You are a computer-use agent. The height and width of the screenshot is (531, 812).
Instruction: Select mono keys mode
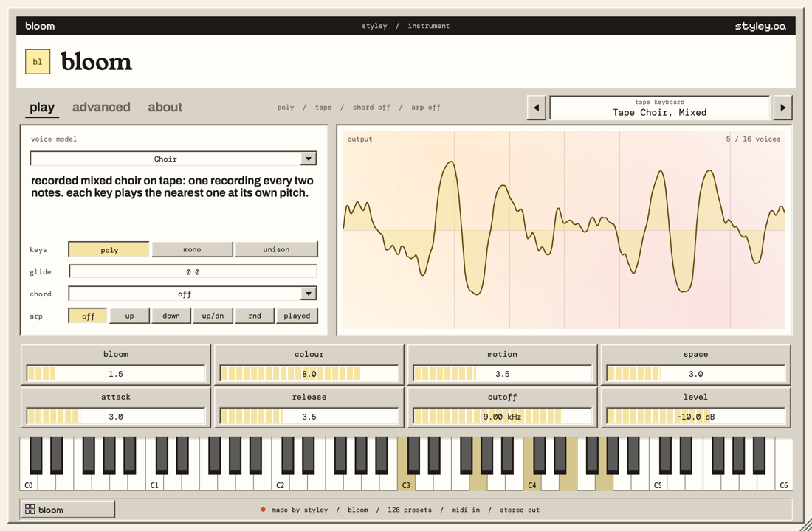192,249
